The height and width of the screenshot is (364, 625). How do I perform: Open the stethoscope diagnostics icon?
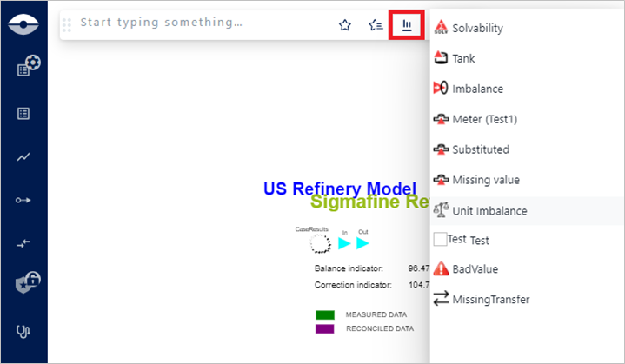point(23,331)
